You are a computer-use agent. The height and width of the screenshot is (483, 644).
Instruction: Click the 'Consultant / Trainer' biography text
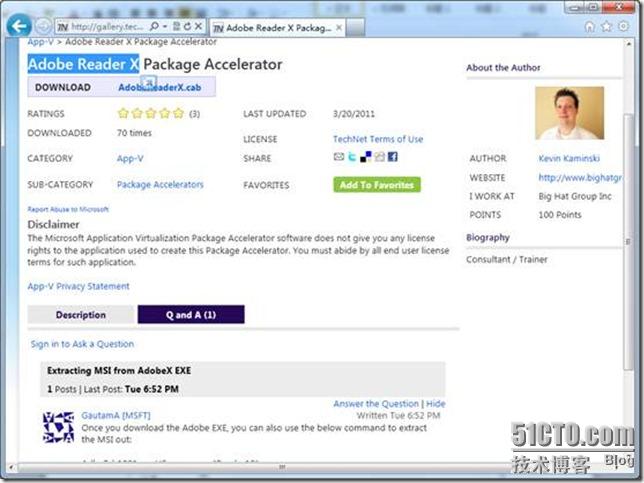coord(507,260)
